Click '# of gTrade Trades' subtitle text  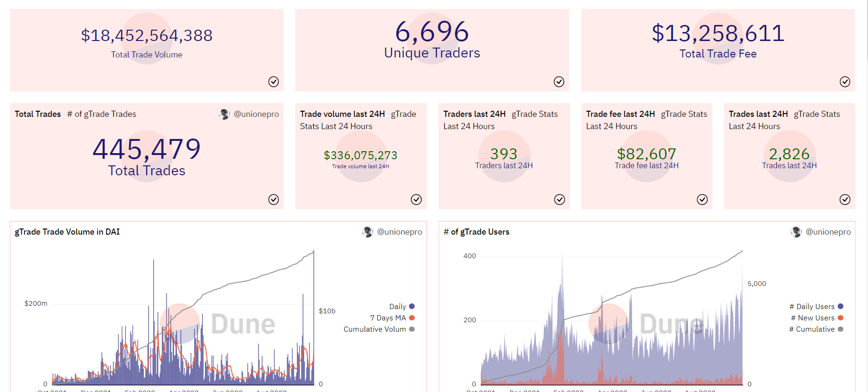click(102, 114)
